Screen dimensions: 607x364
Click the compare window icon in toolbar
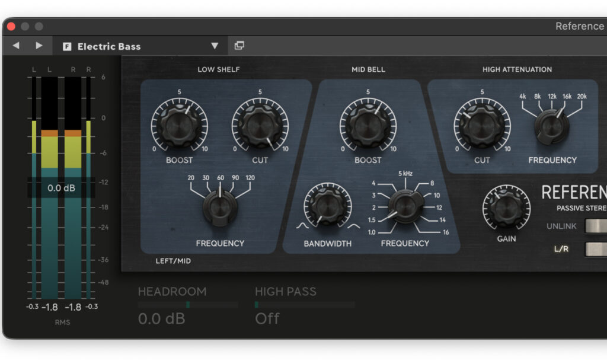pos(239,46)
